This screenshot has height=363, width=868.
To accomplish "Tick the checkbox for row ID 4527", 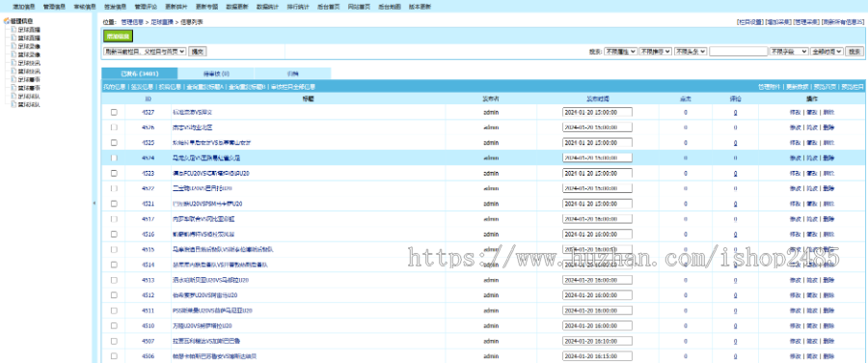I will (114, 112).
